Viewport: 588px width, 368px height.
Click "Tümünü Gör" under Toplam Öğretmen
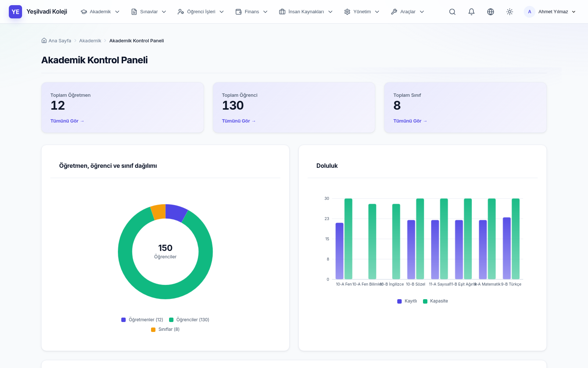[67, 121]
